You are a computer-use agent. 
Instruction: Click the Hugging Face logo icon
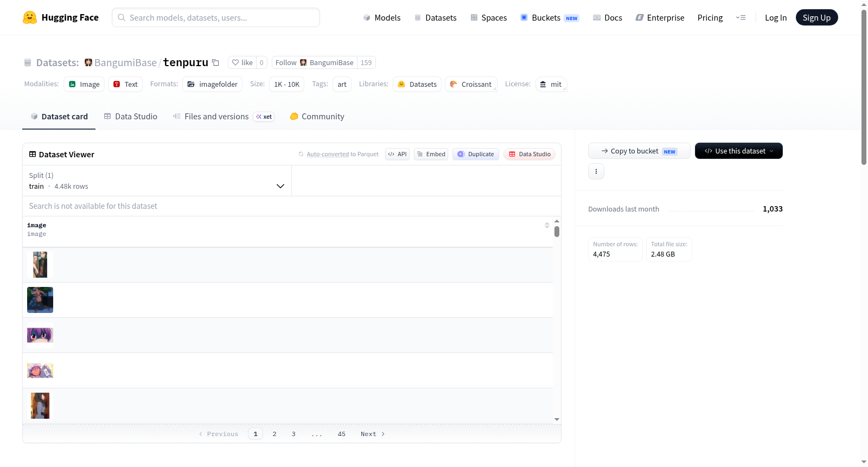click(x=30, y=17)
